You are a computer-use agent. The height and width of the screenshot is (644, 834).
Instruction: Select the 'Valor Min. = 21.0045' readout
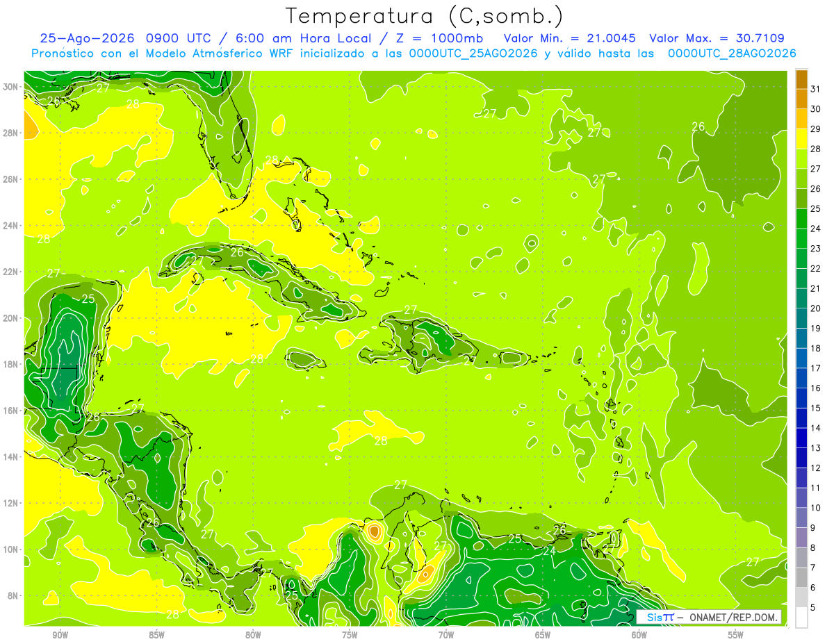point(571,38)
